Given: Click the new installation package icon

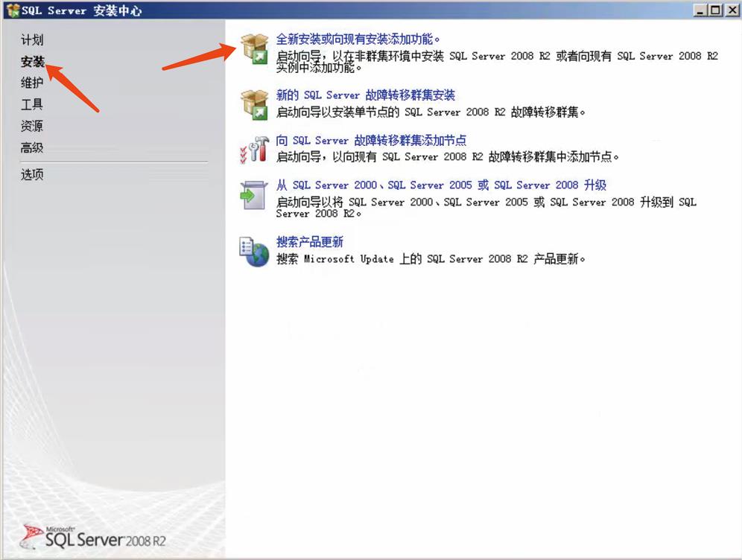Looking at the screenshot, I should pos(255,49).
